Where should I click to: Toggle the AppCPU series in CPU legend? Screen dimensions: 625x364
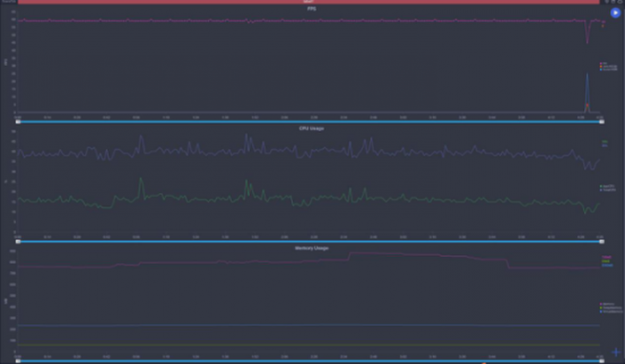[607, 186]
